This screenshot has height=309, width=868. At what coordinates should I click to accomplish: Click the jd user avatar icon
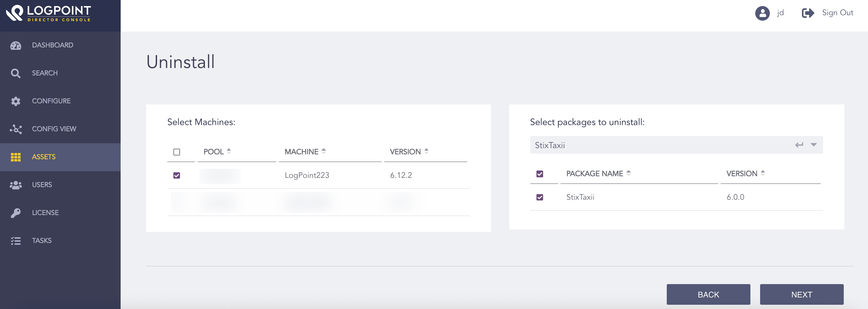point(762,13)
